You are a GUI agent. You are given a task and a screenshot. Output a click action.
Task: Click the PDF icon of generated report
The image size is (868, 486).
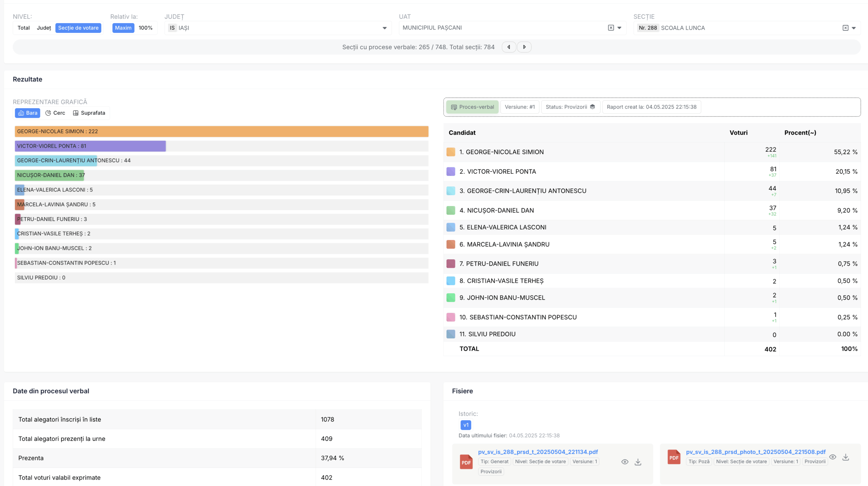point(466,462)
